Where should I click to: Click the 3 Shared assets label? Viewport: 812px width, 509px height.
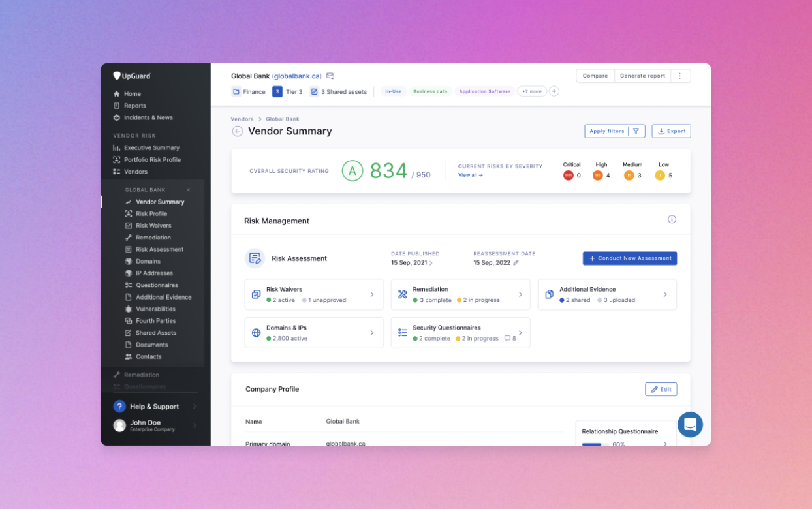(338, 91)
